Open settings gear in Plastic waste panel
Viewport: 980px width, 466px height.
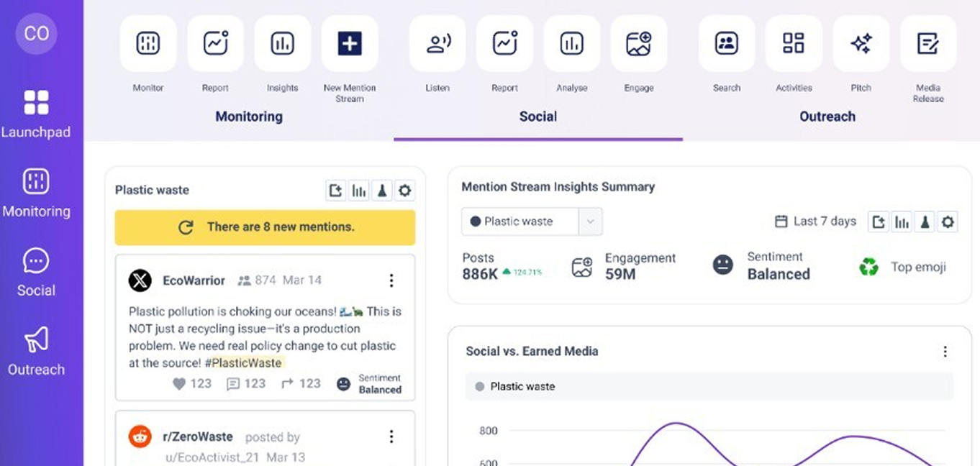coord(404,191)
